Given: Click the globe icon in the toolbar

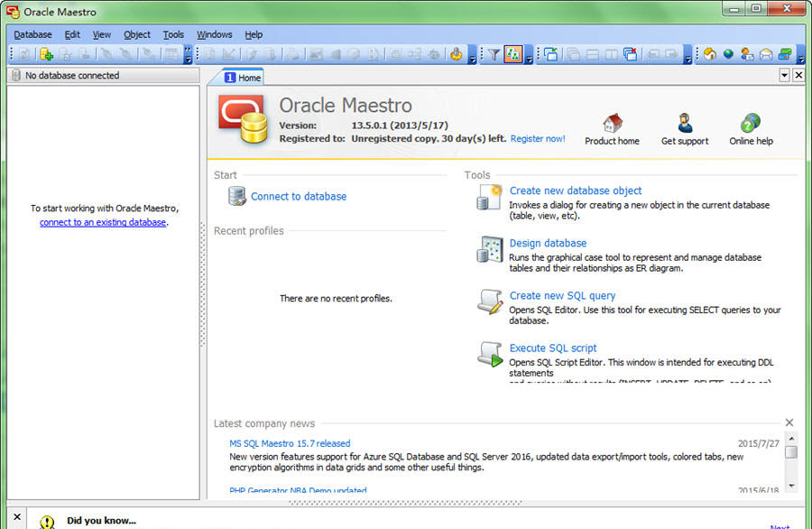Looking at the screenshot, I should point(728,54).
